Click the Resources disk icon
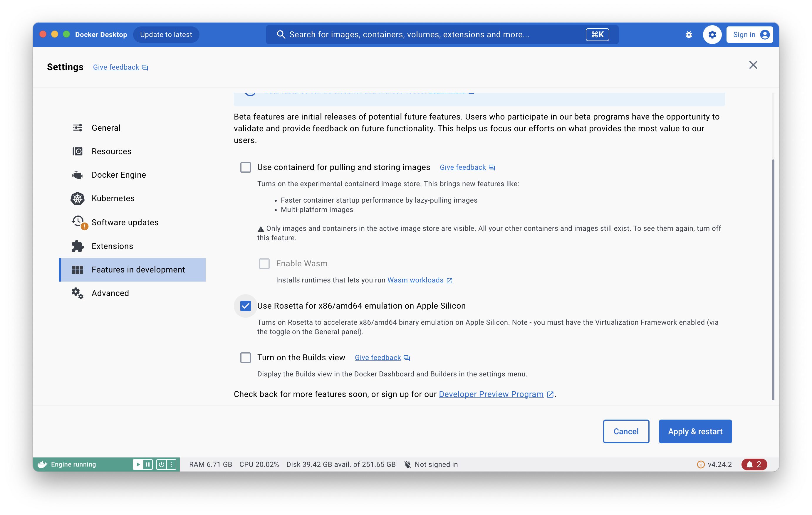 [78, 151]
